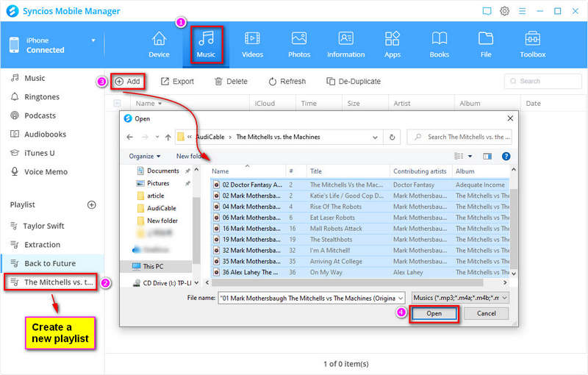The width and height of the screenshot is (588, 375).
Task: Open the Device tab
Action: (x=159, y=45)
